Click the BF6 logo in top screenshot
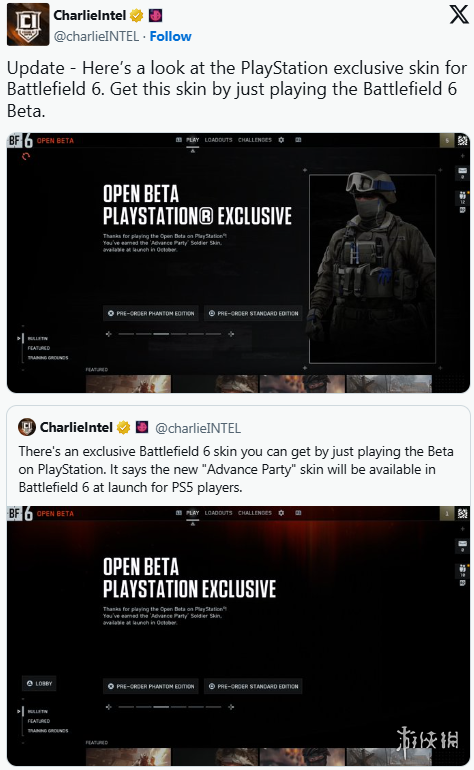Screen dimensions: 474x770 21,141
